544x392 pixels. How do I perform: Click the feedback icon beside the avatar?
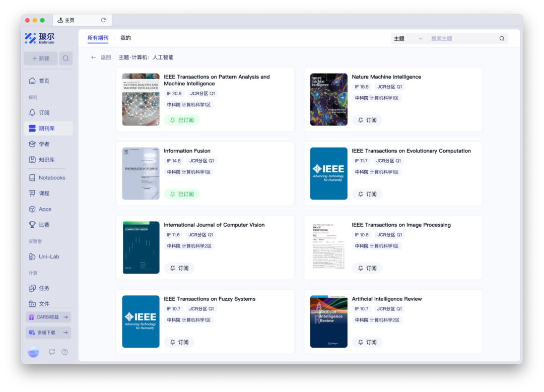pos(52,352)
